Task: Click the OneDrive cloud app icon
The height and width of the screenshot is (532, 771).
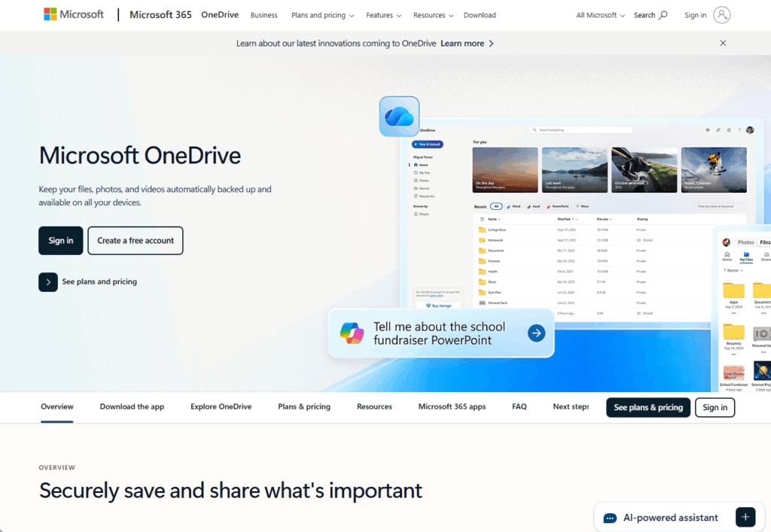Action: [x=399, y=117]
